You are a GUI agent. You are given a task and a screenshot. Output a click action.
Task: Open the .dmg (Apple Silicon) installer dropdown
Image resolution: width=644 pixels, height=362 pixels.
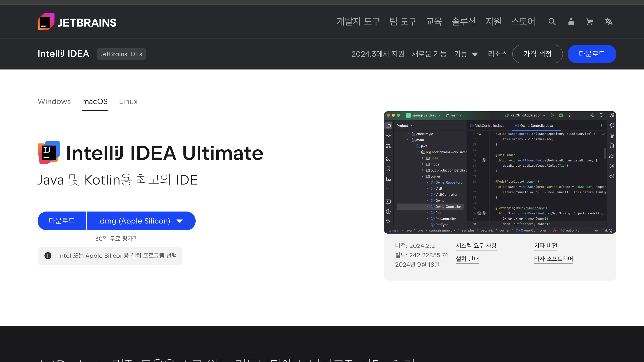(141, 221)
